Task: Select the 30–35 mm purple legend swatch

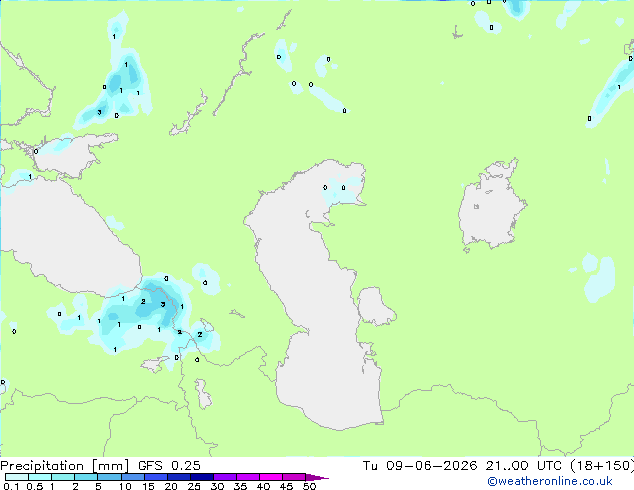Action: click(224, 477)
